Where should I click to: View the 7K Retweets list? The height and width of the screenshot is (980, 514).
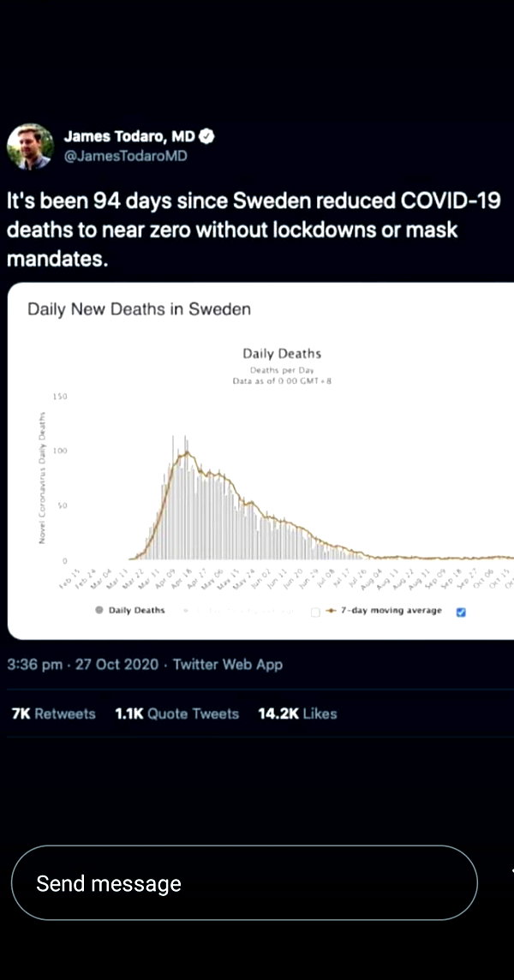(54, 714)
